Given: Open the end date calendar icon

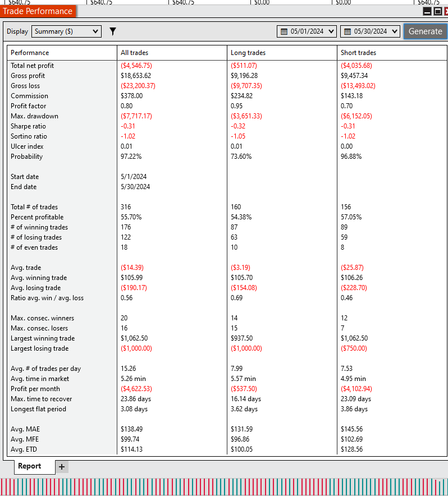Looking at the screenshot, I should click(x=348, y=31).
